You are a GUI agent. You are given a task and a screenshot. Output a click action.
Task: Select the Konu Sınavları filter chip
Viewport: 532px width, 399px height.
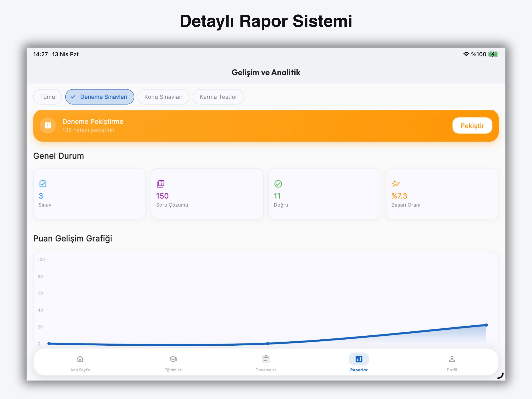[x=163, y=97]
